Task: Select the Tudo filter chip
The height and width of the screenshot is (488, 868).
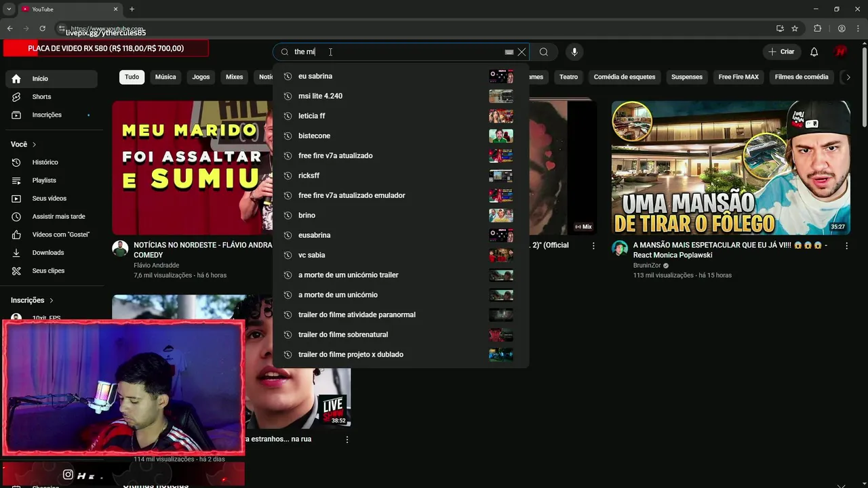Action: click(132, 77)
